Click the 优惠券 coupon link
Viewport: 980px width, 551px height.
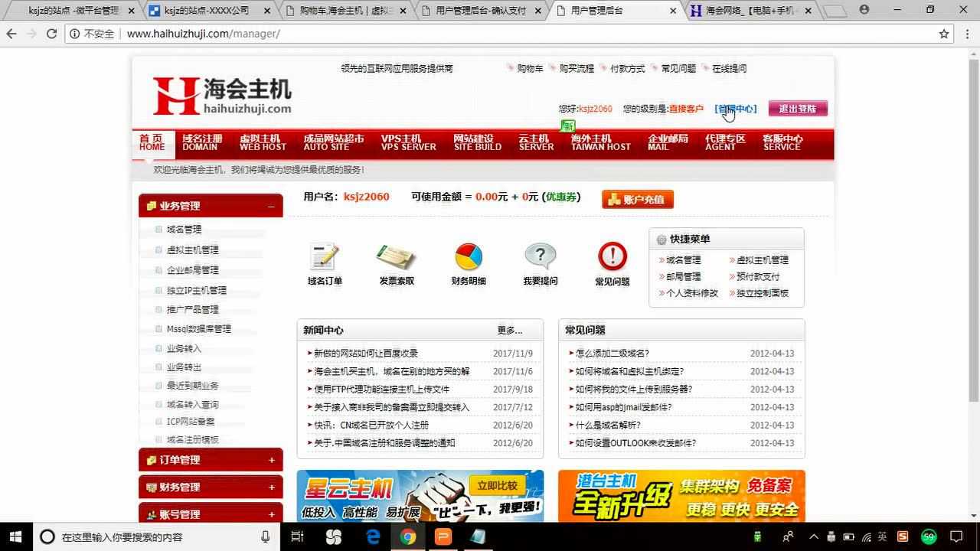(x=561, y=197)
